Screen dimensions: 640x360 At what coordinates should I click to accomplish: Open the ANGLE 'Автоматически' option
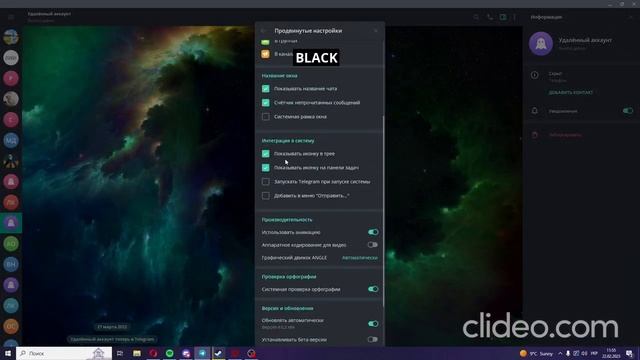click(360, 258)
